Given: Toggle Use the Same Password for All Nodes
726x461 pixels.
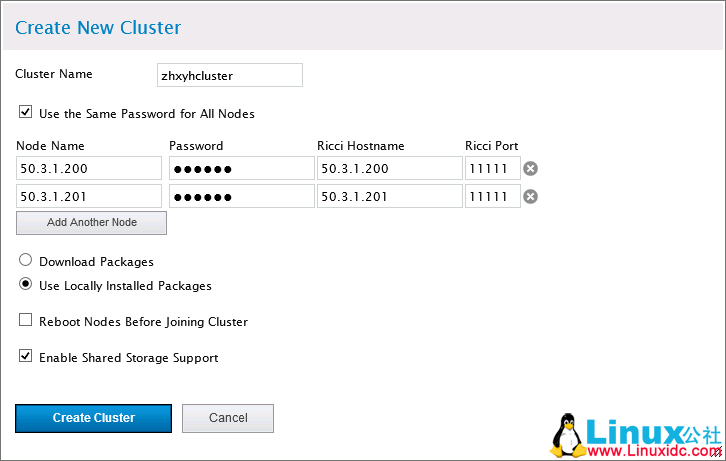Looking at the screenshot, I should point(25,112).
